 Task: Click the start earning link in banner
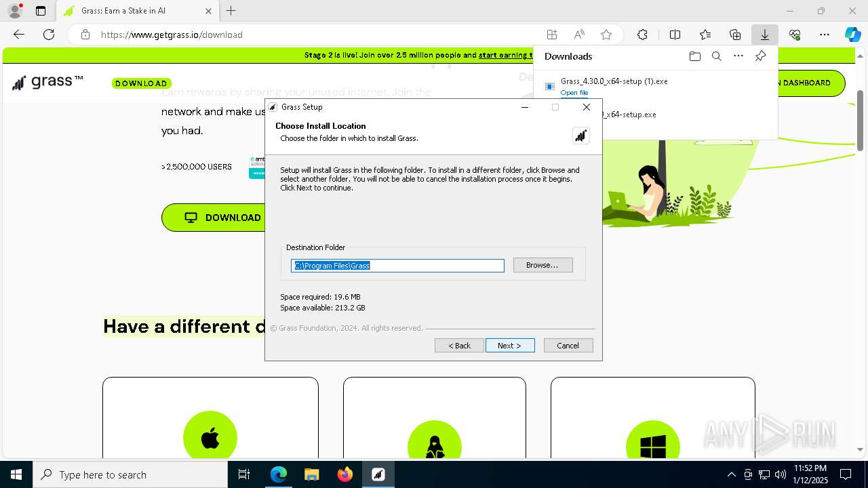[505, 56]
